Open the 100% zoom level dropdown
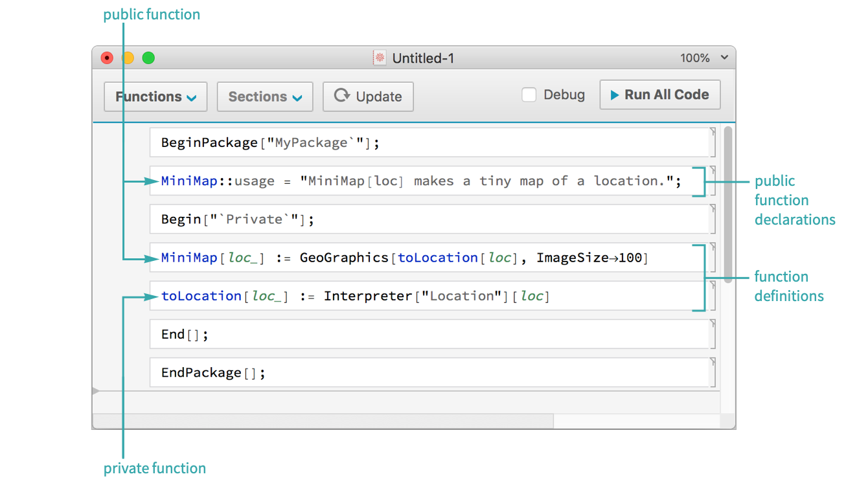The image size is (868, 483). tap(703, 58)
